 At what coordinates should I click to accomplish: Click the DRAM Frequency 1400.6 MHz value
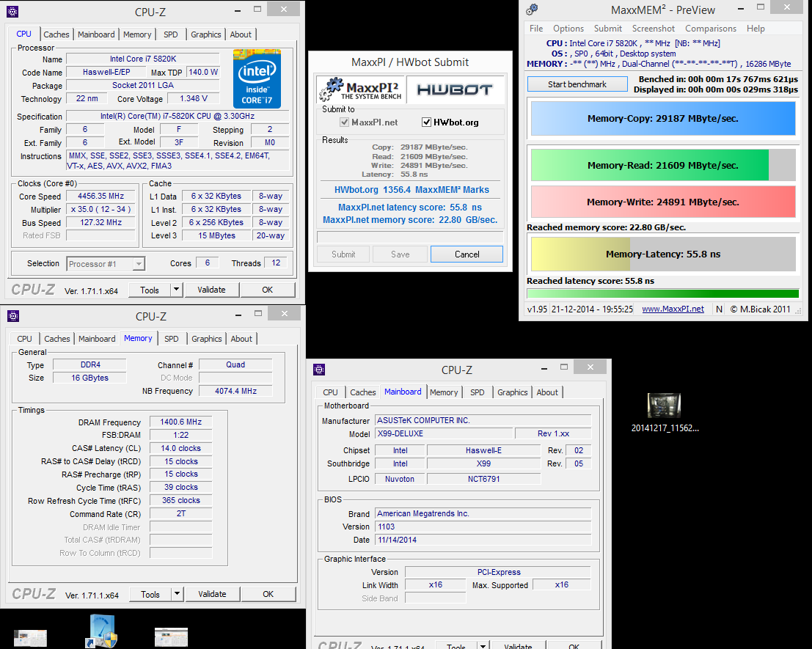point(180,422)
